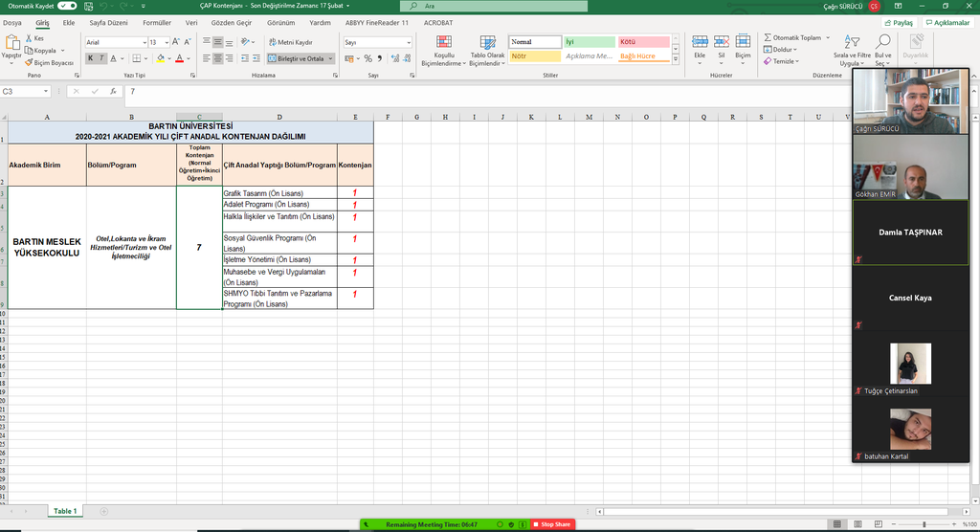Open the Sayfa Düzeni ribbon tab
The height and width of the screenshot is (532, 980).
(x=110, y=21)
